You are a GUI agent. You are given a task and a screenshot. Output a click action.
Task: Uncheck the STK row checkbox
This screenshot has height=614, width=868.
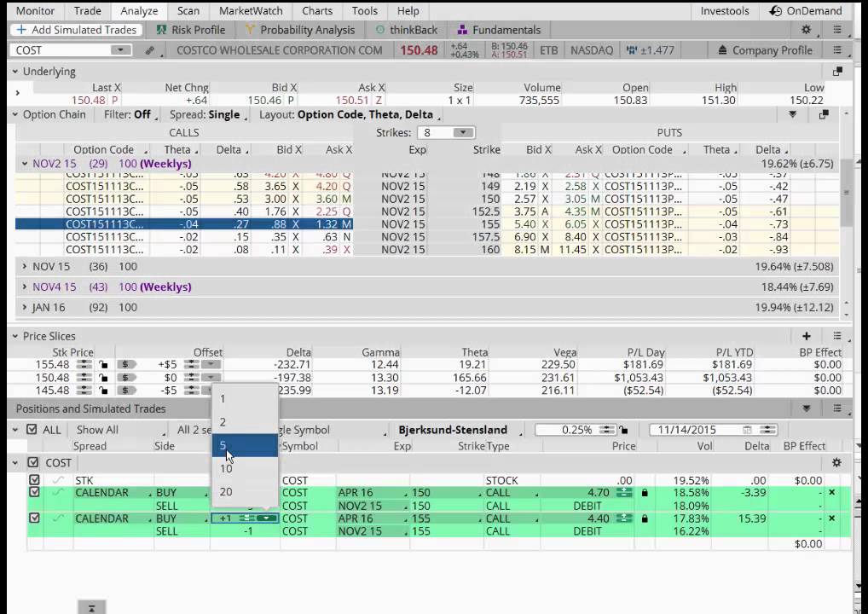(34, 479)
